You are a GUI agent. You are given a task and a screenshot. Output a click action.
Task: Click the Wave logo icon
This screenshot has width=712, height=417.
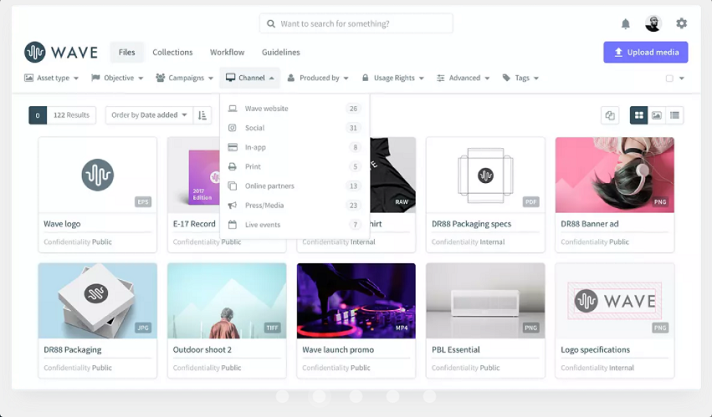click(35, 52)
